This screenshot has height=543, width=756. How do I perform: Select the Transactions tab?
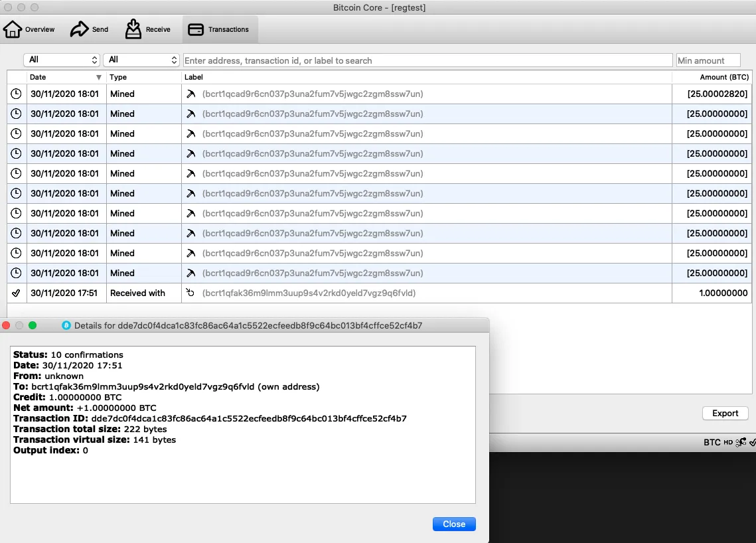[x=219, y=29]
